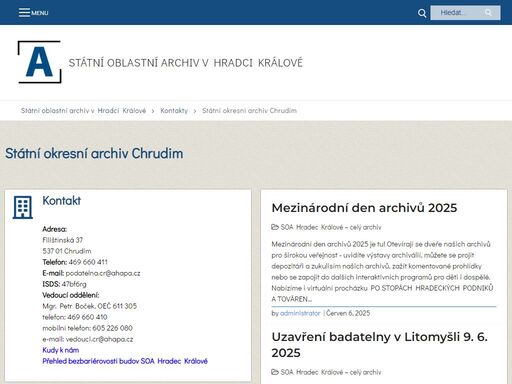Click folder icon under Mezinárodní den archivů
This screenshot has height=384, width=512.
[275, 227]
